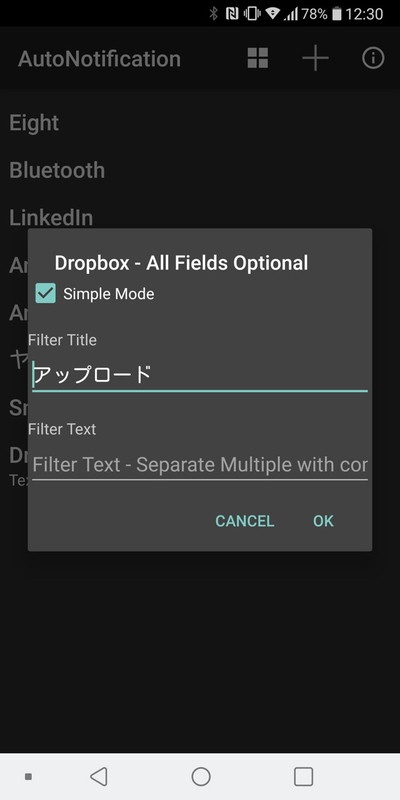Tap the 78% battery percentage
Image resolution: width=400 pixels, height=800 pixels.
point(314,14)
